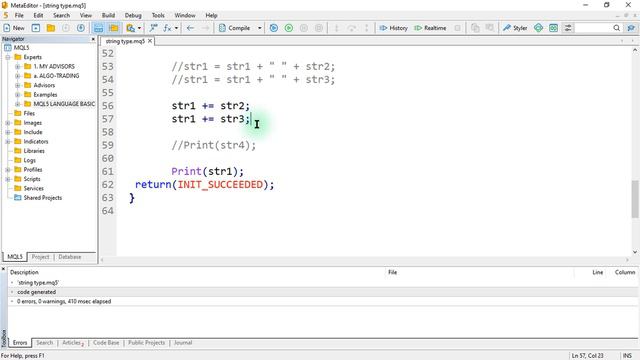Click the toolbar search input field
Screen dimensions: 640x360
click(593, 28)
